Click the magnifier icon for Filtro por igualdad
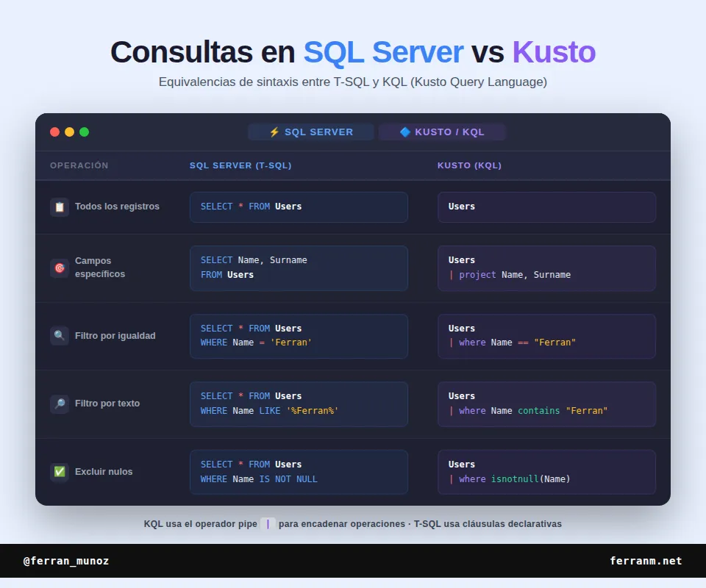The image size is (706, 588). 60,334
